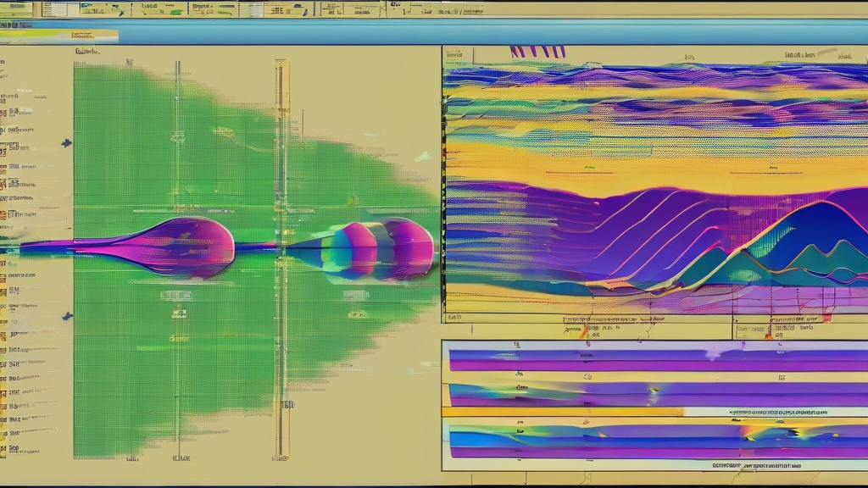Click the blue arrow marker in lower left margin
This screenshot has height=488, width=868.
point(67,317)
